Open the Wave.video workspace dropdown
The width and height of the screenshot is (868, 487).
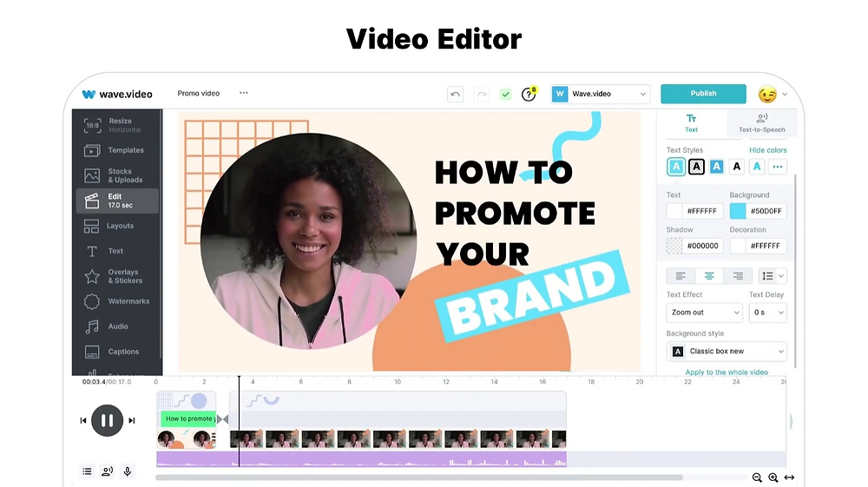pyautogui.click(x=600, y=94)
